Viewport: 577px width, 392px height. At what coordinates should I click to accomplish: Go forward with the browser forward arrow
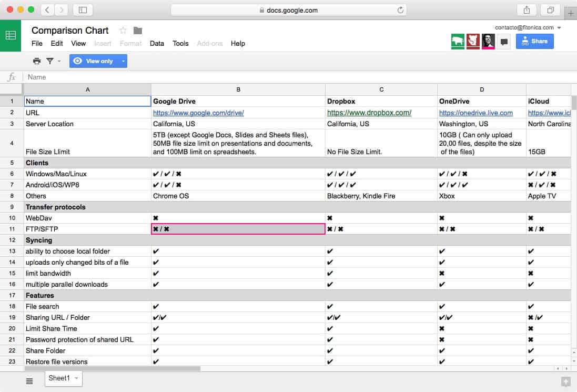pos(61,10)
